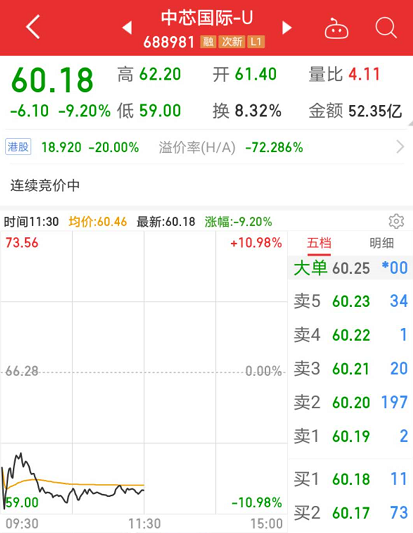Image resolution: width=413 pixels, height=533 pixels.
Task: Tap the 次新 badge
Action: [x=232, y=42]
